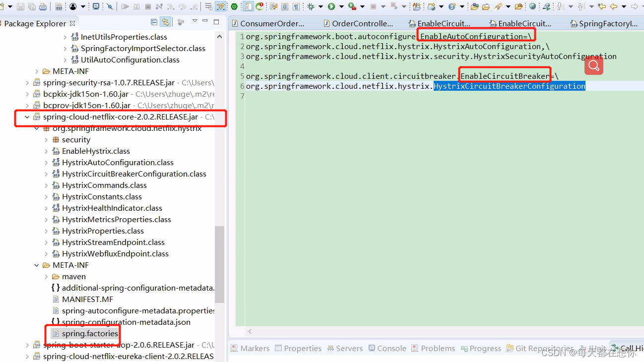Viewport: 644px width, 362px height.
Task: Click the green power button toolbar icon
Action: [x=234, y=6]
